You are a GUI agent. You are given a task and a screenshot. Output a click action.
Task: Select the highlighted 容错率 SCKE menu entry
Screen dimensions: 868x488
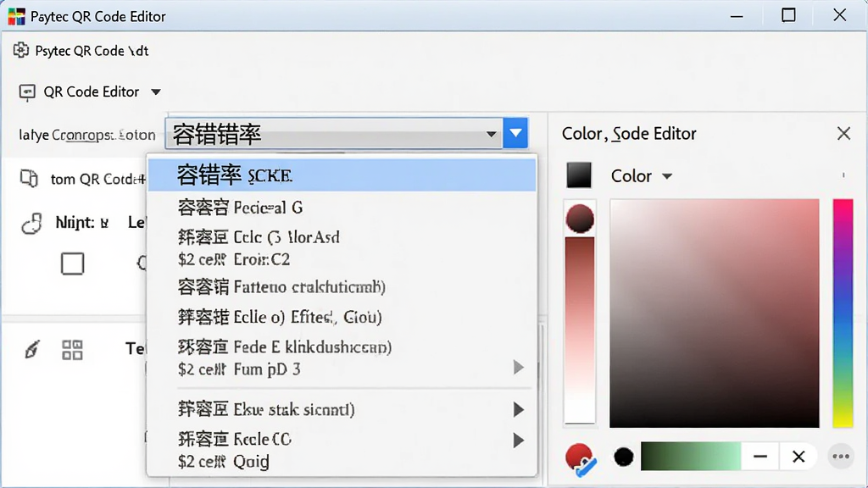342,175
